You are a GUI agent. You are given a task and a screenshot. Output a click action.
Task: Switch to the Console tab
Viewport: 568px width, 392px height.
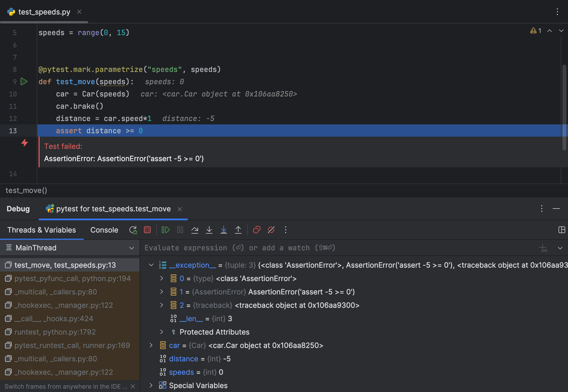pos(104,230)
